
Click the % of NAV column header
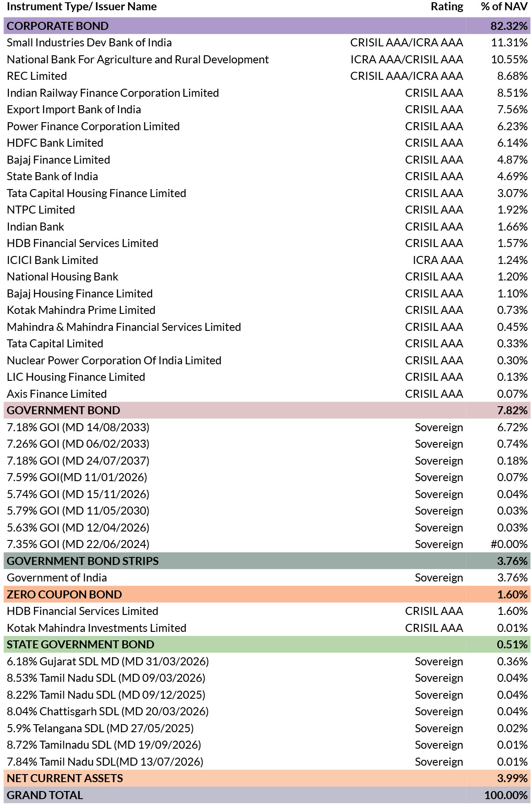point(504,7)
